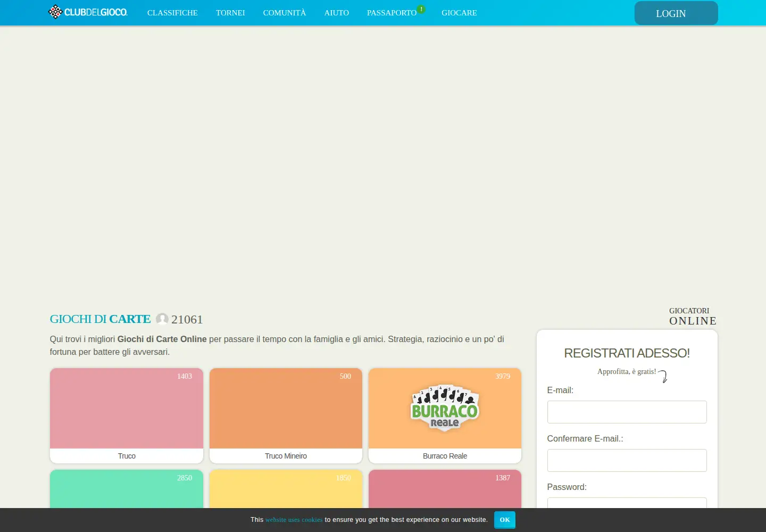Click the Burraco Reale logo image
Image resolution: width=766 pixels, height=532 pixels.
tap(445, 408)
